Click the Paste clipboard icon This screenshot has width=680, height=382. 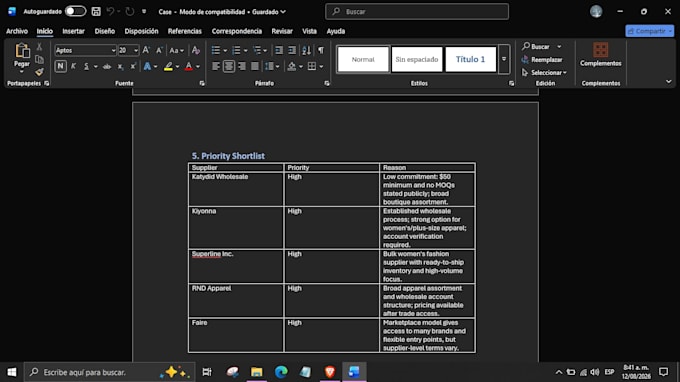tap(22, 51)
